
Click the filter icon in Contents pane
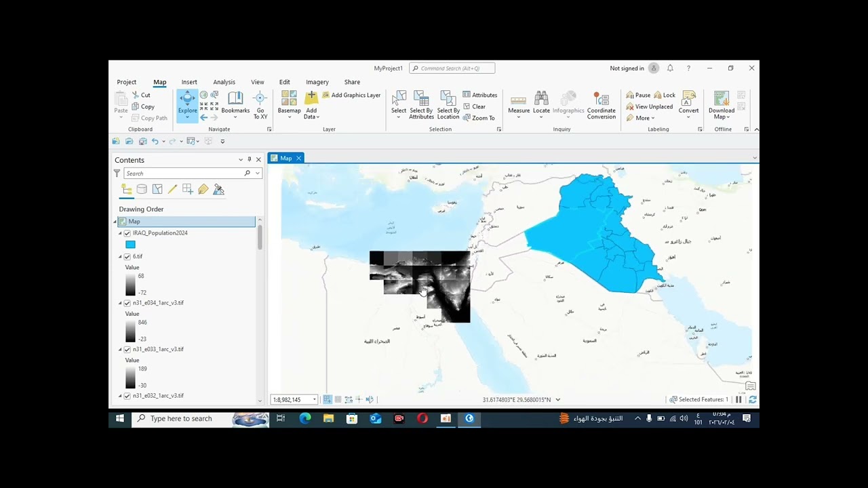click(x=117, y=174)
